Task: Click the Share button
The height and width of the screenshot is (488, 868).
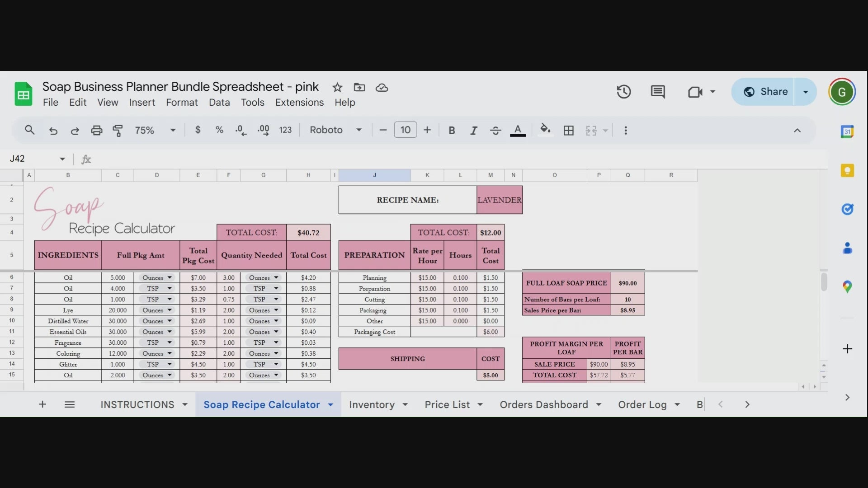Action: coord(765,92)
